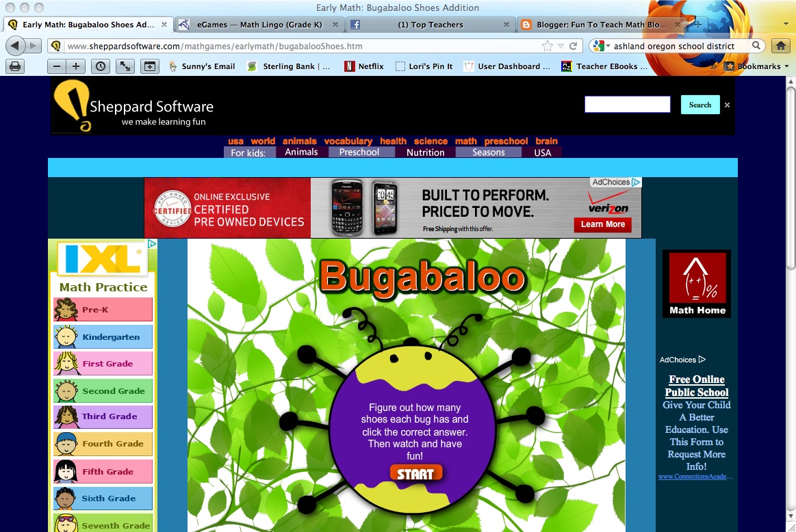796x532 pixels.
Task: Select Sixth Grade math practice
Action: click(x=103, y=498)
